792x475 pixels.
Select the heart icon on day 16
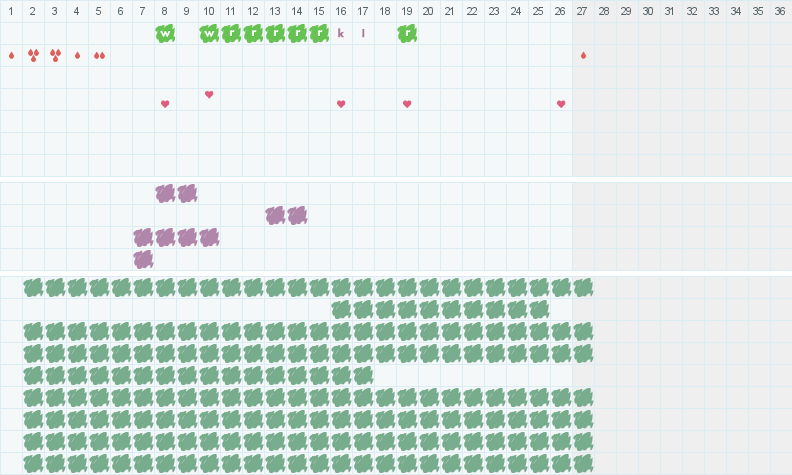pyautogui.click(x=341, y=104)
